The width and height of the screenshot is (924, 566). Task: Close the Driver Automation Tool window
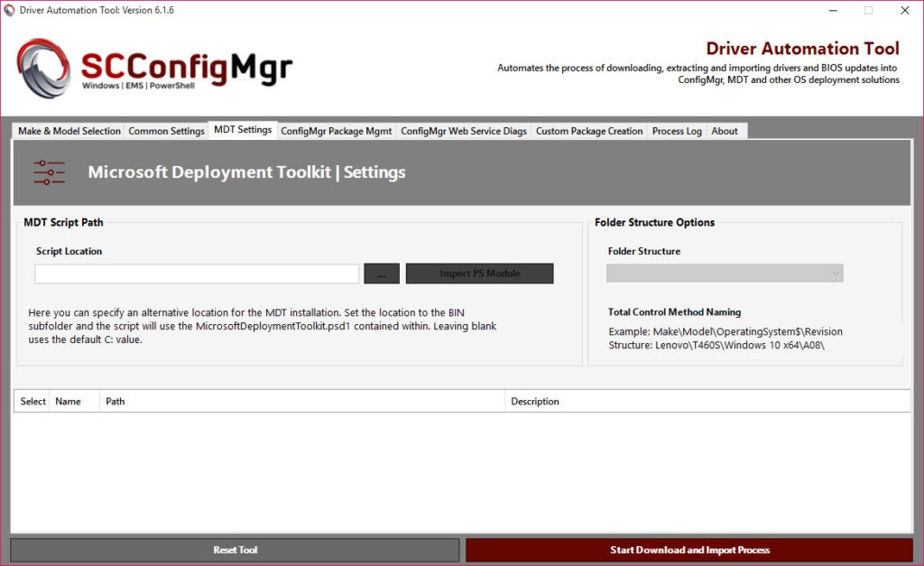[x=904, y=11]
